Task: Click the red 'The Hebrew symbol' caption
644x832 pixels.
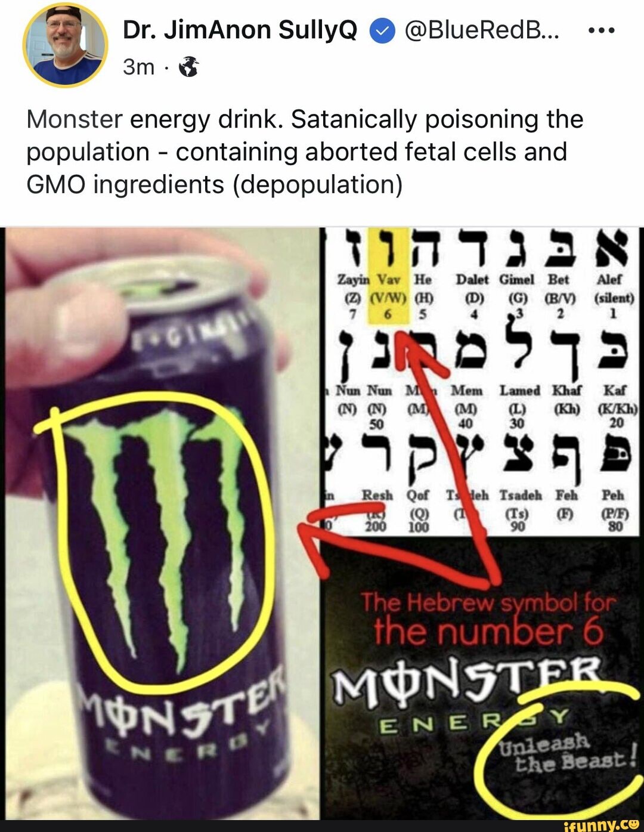Action: coord(487,618)
